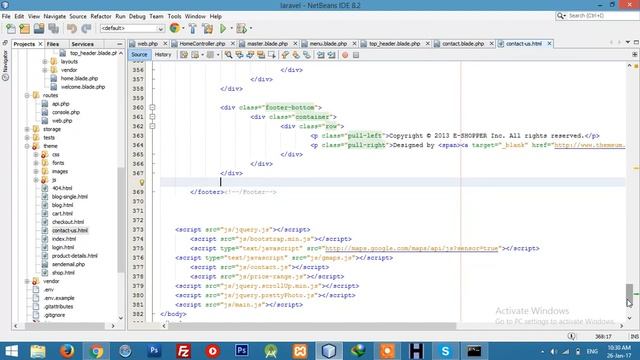This screenshot has height=360, width=640.
Task: Click the editor vertical scrollbar thumb
Action: [x=629, y=295]
